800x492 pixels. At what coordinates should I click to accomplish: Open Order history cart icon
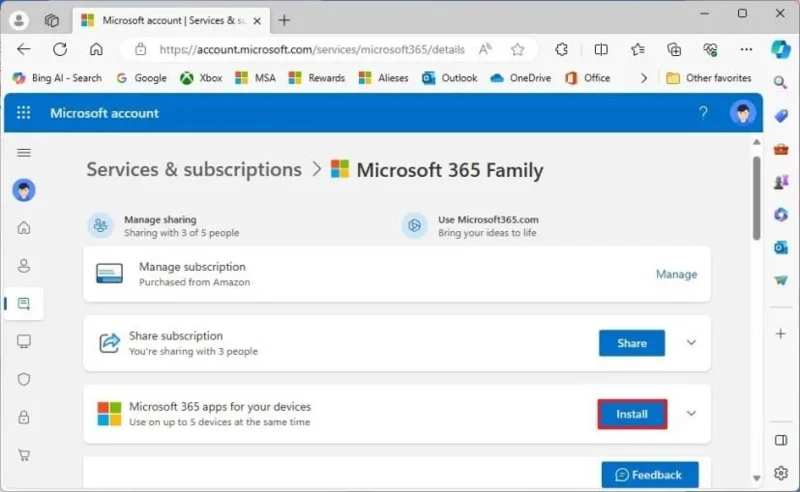click(x=23, y=455)
